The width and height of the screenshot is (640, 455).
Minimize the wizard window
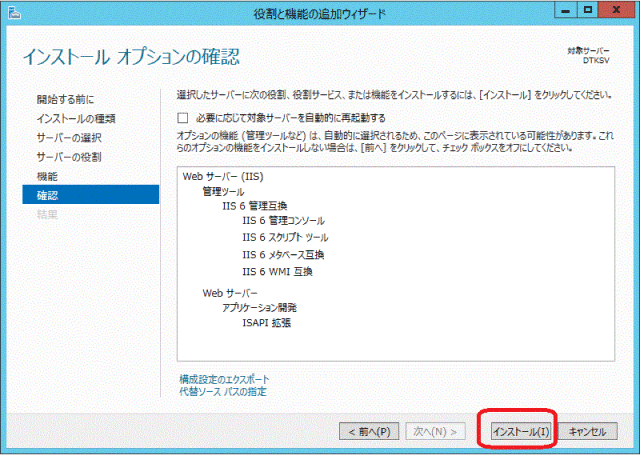click(565, 10)
